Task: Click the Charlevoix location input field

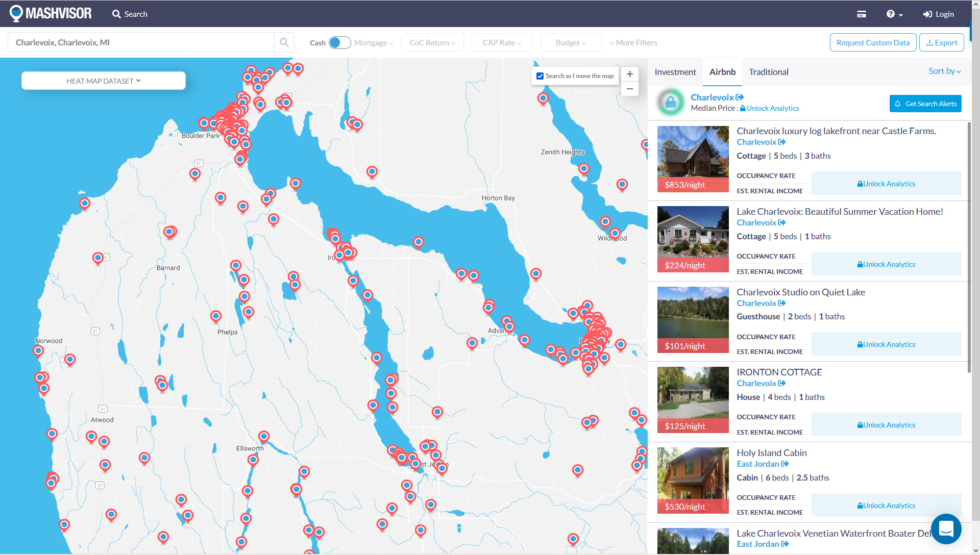Action: [x=140, y=43]
